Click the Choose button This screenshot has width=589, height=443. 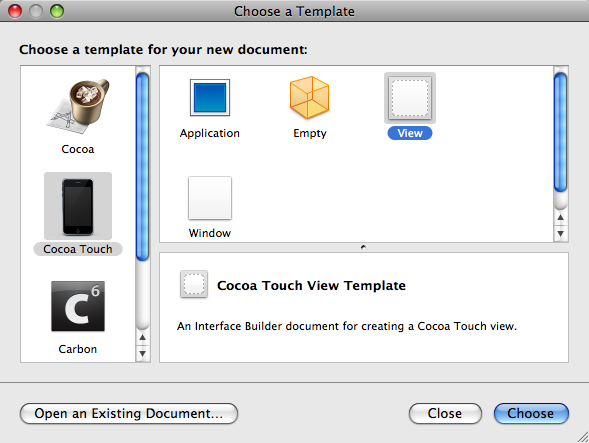(x=531, y=413)
